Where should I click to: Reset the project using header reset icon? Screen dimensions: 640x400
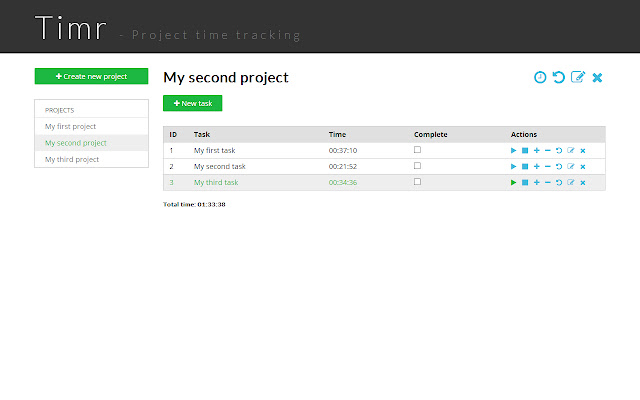559,77
